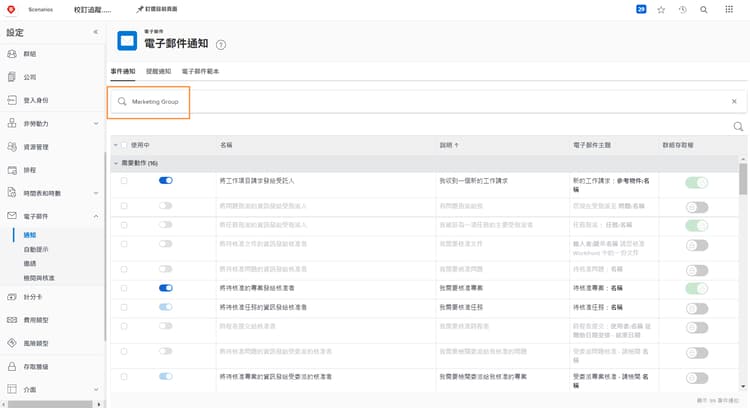The width and height of the screenshot is (750, 408).
Task: Select 通知 in the sidebar submenu
Action: (30, 235)
